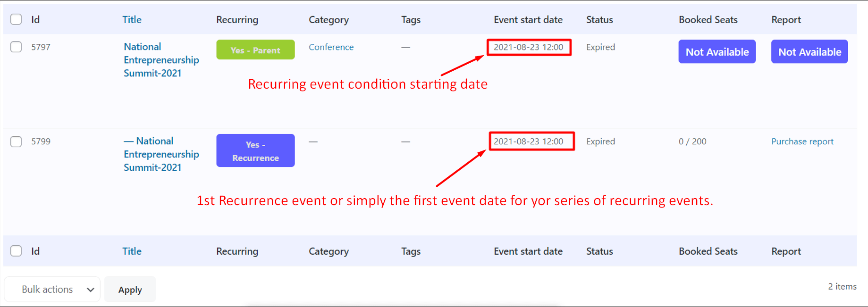Open the Purchase report for event 5799
Screen dimensions: 868x307
[802, 141]
